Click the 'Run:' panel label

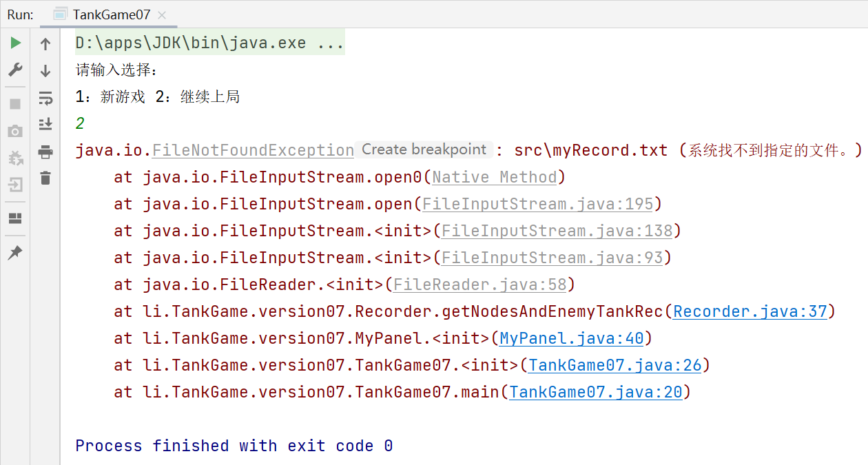point(21,14)
